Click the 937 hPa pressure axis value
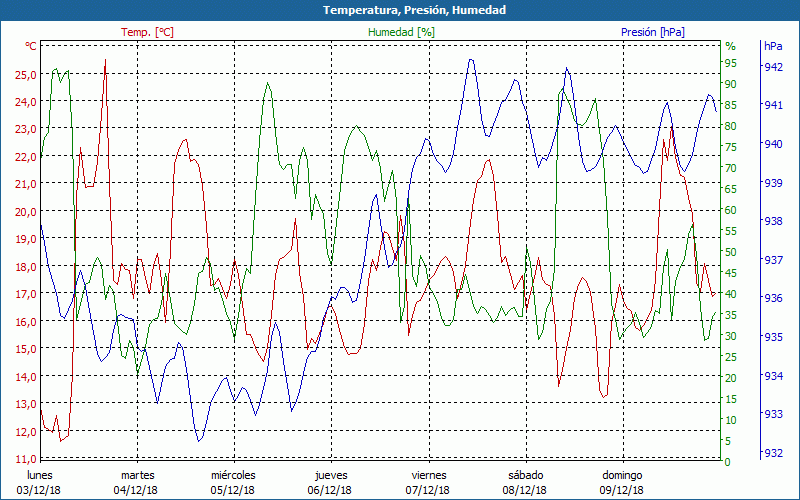 [x=773, y=260]
